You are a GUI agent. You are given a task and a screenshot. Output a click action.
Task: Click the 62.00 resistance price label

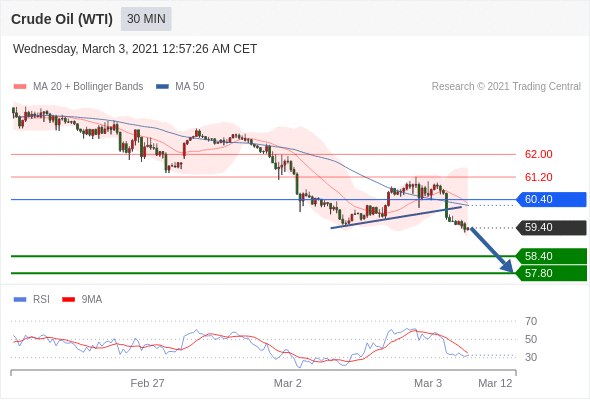click(538, 154)
